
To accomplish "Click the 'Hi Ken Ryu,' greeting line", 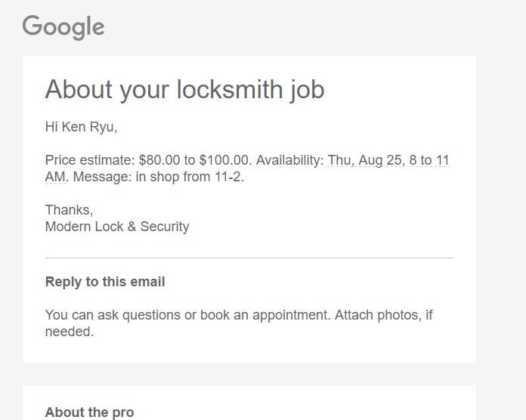I will click(81, 128).
